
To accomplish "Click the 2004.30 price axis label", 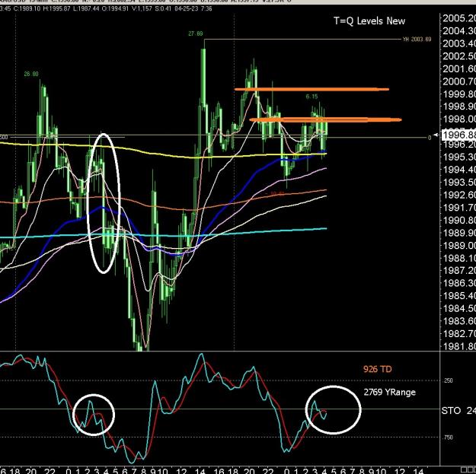I will coord(459,31).
